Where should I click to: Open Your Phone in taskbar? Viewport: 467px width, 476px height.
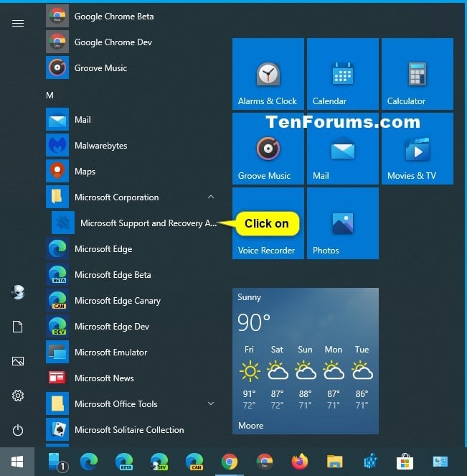click(x=57, y=462)
